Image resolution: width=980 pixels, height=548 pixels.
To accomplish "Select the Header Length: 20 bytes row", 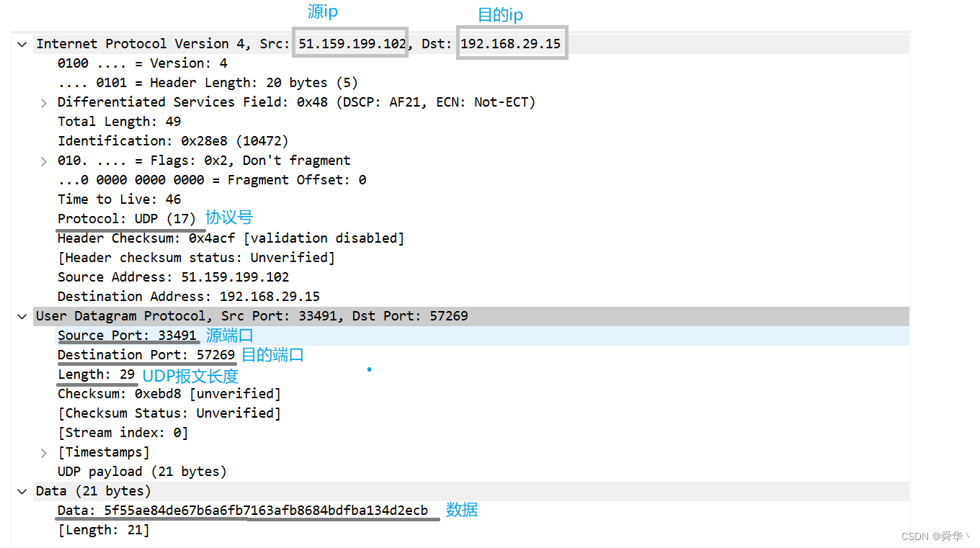I will (x=208, y=83).
